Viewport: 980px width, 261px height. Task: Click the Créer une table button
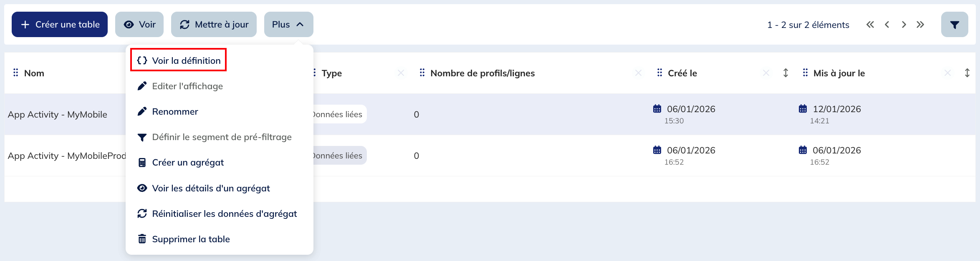coord(59,24)
